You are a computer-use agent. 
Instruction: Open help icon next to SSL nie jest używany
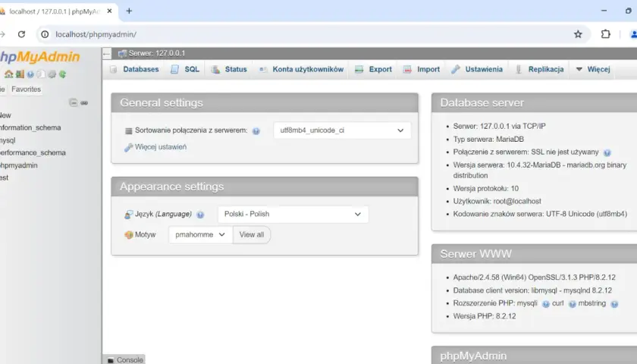pyautogui.click(x=607, y=152)
